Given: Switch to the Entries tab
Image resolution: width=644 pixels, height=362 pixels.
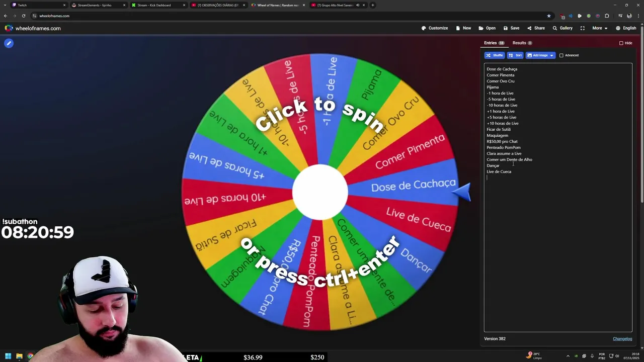Looking at the screenshot, I should coord(494,43).
